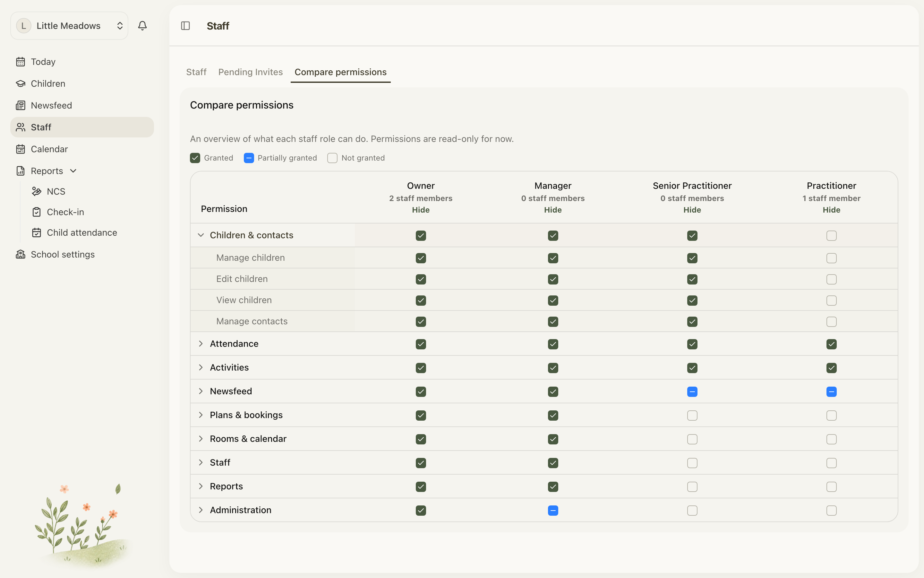Click the notifications bell icon
This screenshot has width=924, height=578.
(x=142, y=26)
